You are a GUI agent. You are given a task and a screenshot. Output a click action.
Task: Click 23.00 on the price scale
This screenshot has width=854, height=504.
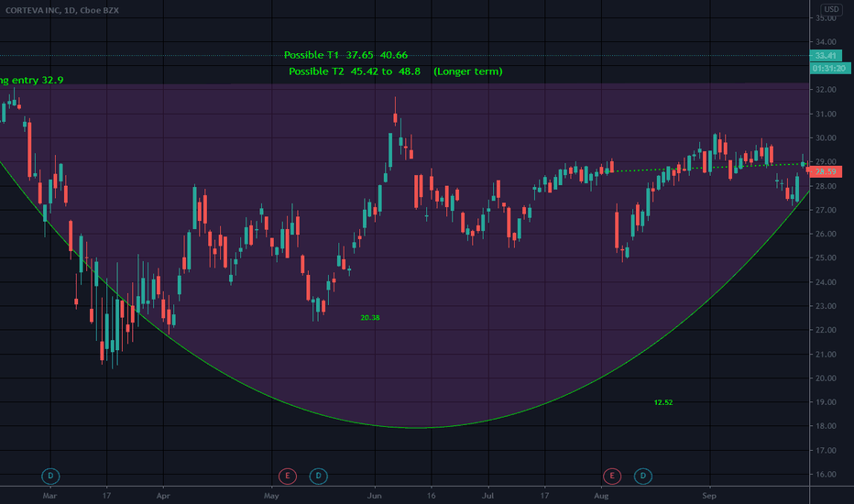coord(826,306)
